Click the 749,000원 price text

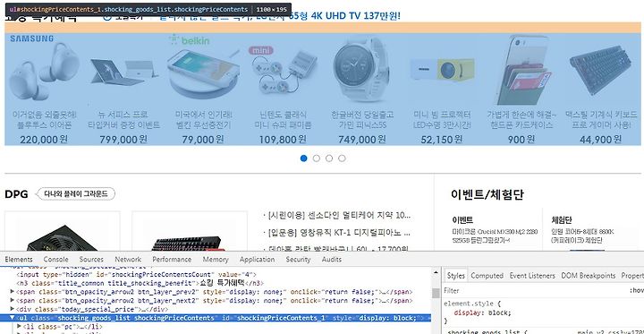[x=362, y=140]
